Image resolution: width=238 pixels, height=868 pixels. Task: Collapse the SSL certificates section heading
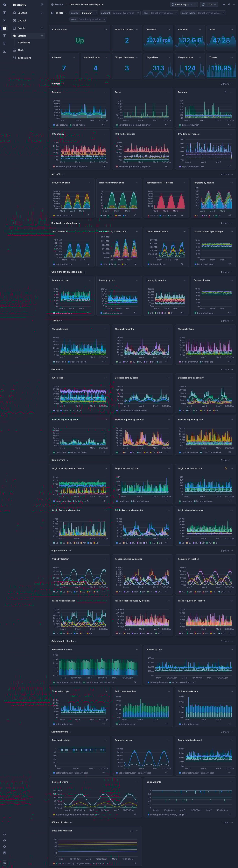(61, 823)
